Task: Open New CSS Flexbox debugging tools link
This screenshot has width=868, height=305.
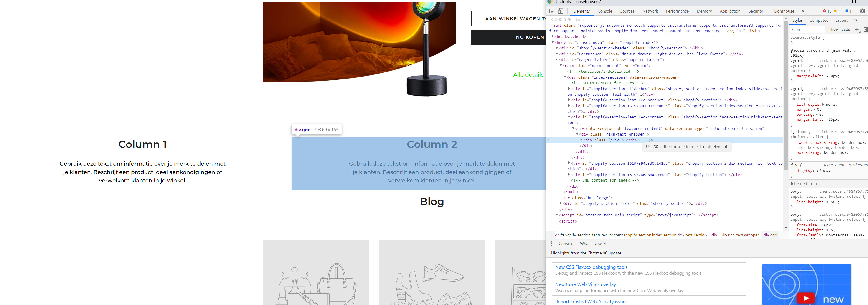Action: coord(591,267)
